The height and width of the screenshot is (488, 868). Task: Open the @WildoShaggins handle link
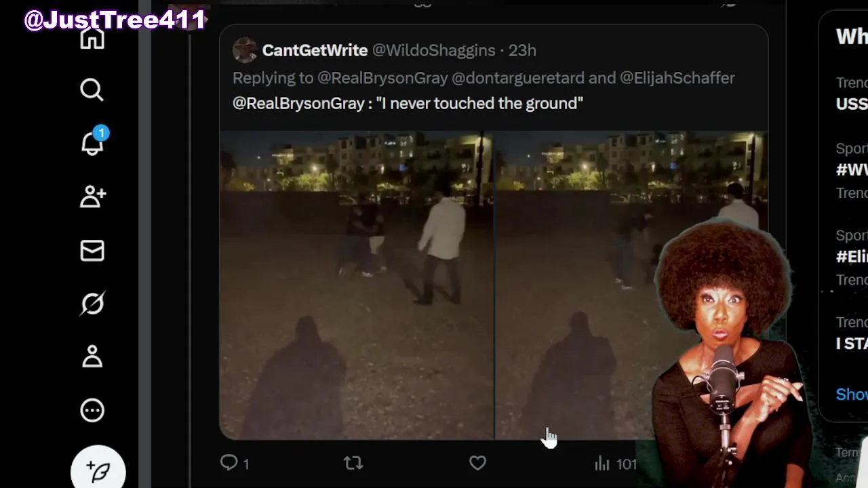click(x=434, y=50)
